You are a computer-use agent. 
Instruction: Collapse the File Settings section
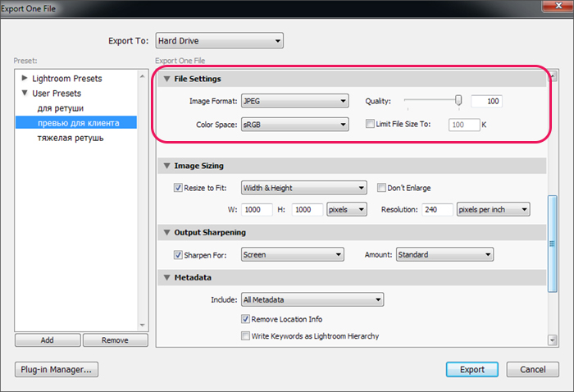[x=167, y=79]
